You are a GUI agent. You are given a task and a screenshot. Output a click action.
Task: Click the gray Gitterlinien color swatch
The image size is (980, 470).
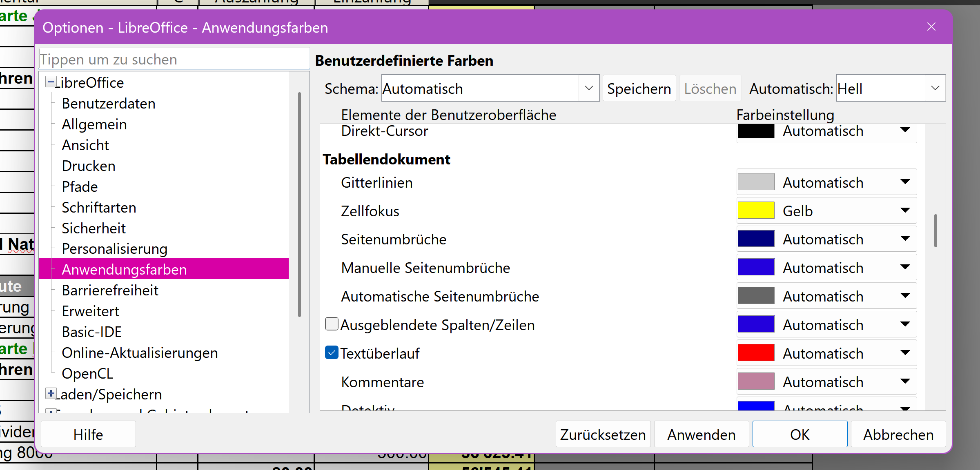point(756,182)
